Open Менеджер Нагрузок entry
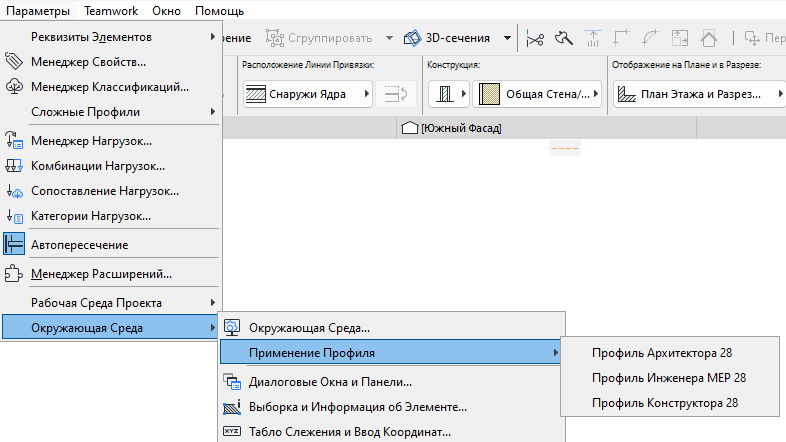Screen dimensions: 786x442 click(111, 141)
